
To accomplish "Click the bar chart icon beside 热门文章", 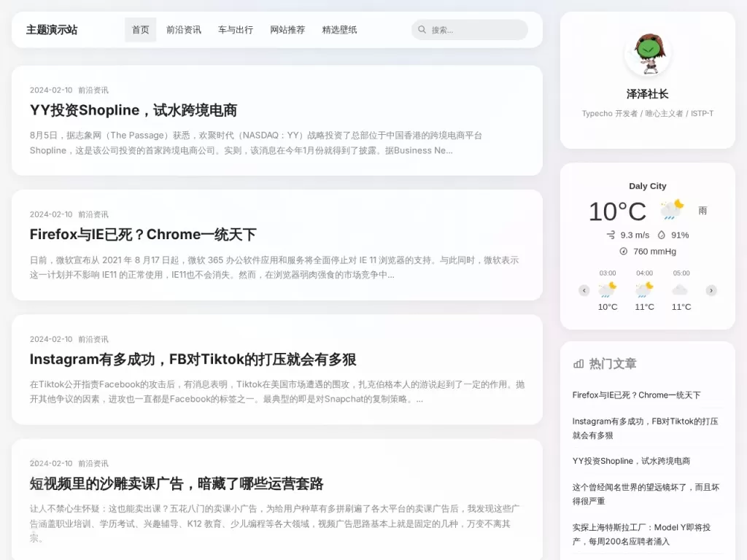I will 578,363.
